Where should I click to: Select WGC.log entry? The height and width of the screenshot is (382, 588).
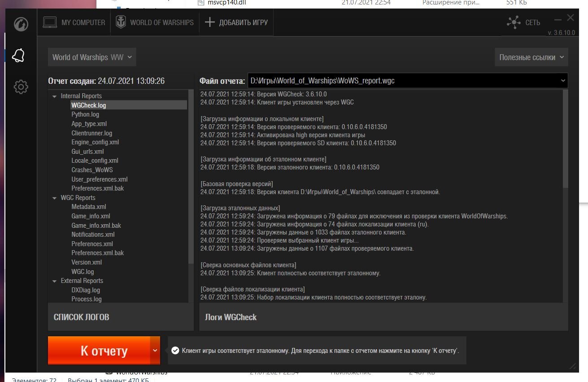(83, 272)
